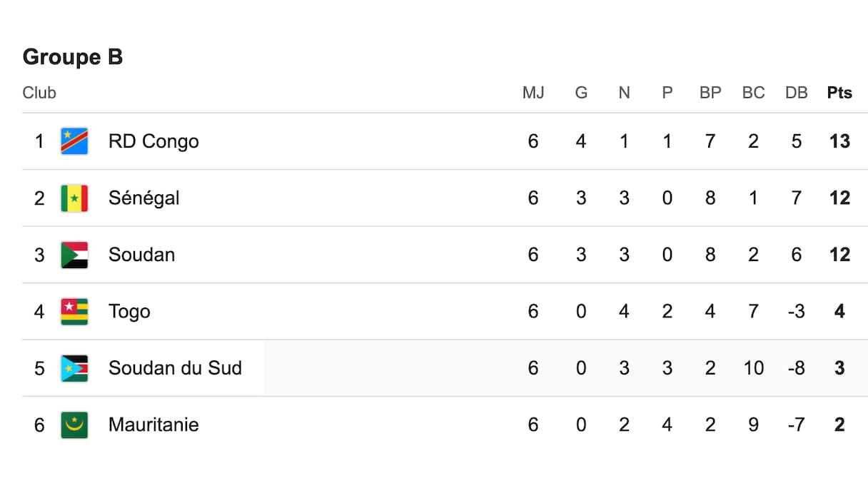
Task: Click the Togo flag icon
Action: pyautogui.click(x=74, y=312)
